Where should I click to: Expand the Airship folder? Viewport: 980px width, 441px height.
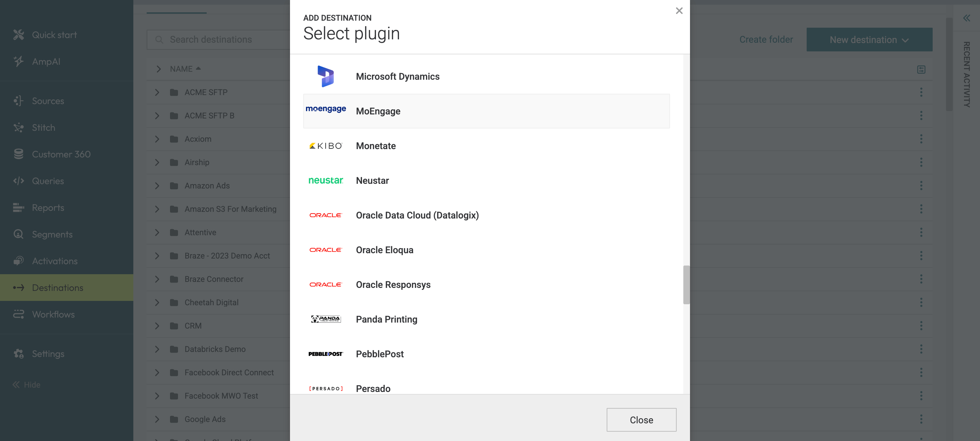coord(157,162)
